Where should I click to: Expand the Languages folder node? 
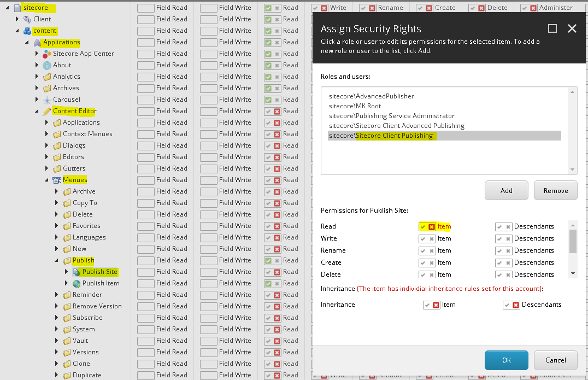point(56,237)
